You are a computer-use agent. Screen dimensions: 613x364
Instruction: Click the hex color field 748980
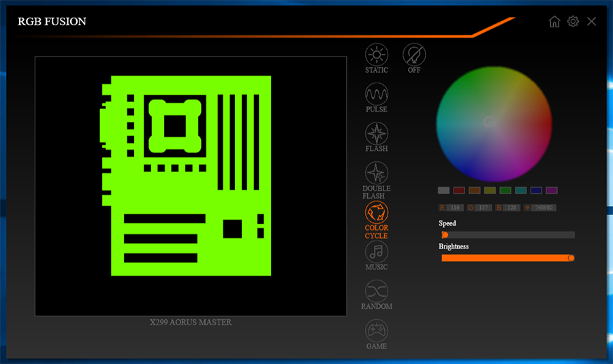(544, 208)
